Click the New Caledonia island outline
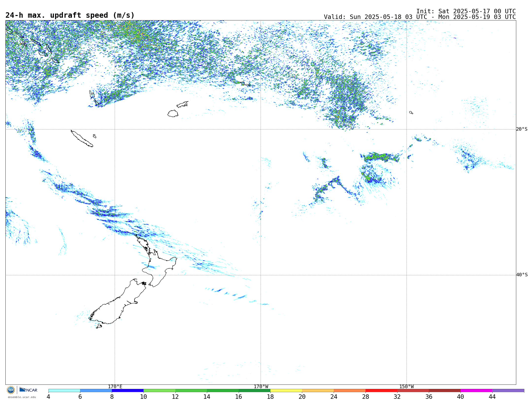Image resolution: width=532 pixels, height=400 pixels. (82, 138)
